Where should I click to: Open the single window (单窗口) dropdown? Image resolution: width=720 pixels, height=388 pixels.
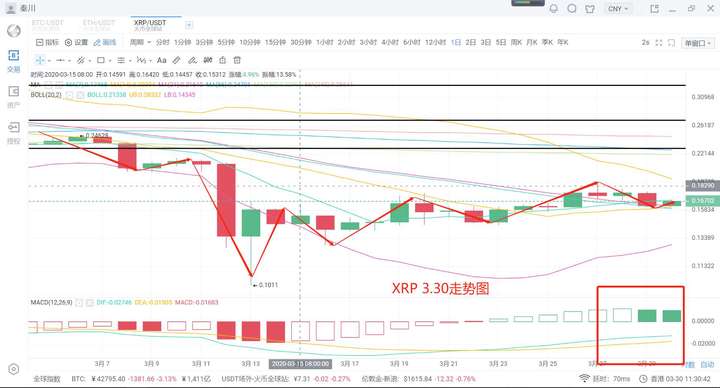pyautogui.click(x=698, y=43)
